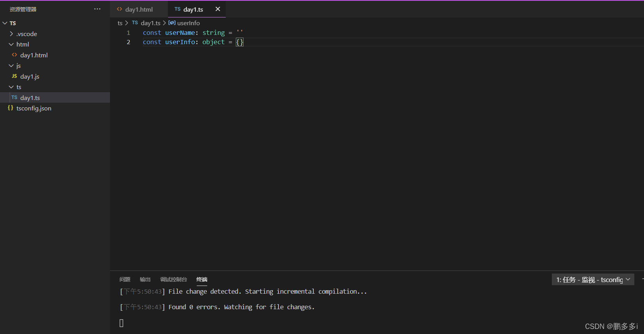Click the terminal cursor prompt

coord(121,323)
